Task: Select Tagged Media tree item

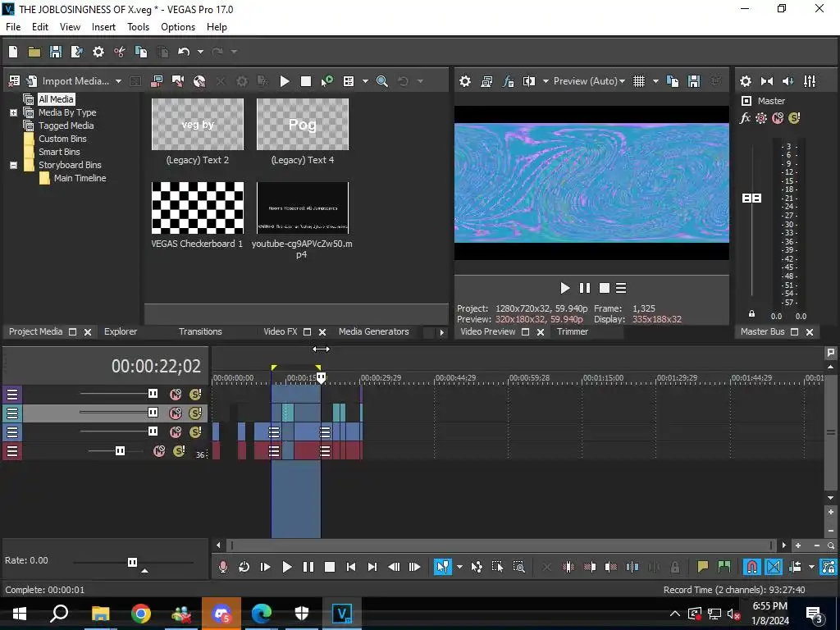Action: [66, 126]
